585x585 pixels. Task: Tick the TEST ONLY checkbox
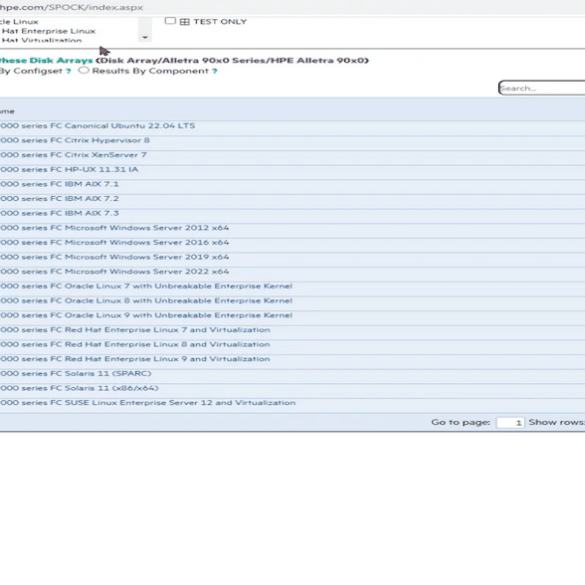170,21
